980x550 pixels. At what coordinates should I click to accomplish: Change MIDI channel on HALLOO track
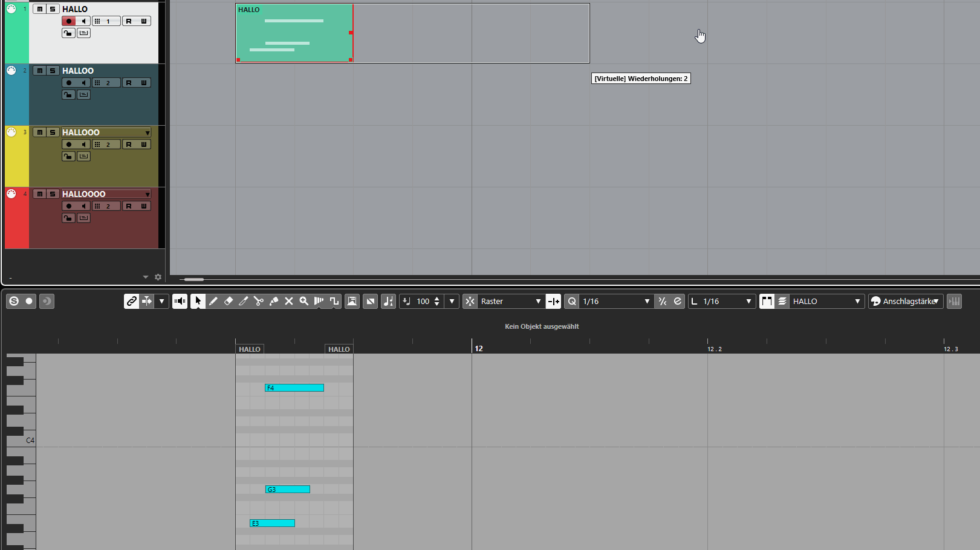106,83
